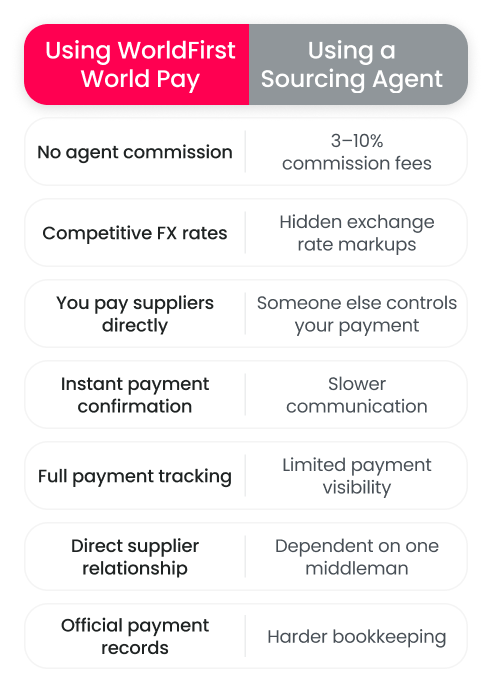The width and height of the screenshot is (492, 693).
Task: Click the gray header color block
Action: pyautogui.click(x=359, y=65)
